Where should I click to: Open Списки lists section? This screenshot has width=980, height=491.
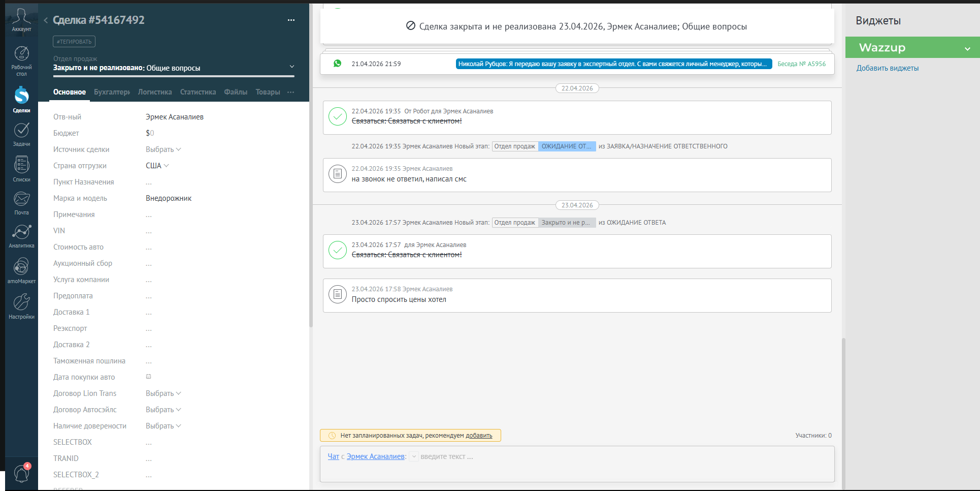pos(21,169)
